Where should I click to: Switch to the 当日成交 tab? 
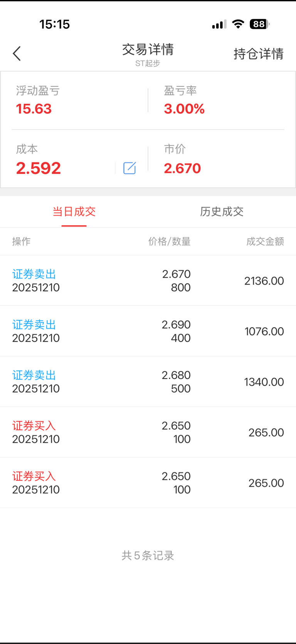click(74, 211)
